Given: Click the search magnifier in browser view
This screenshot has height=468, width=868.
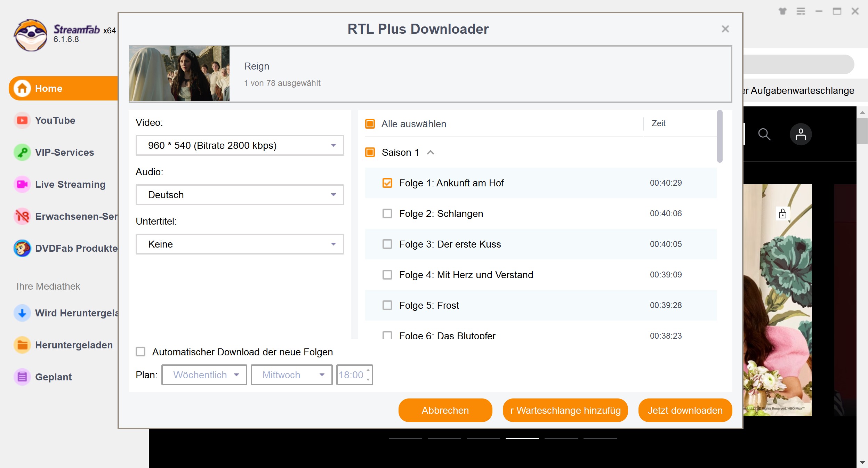Looking at the screenshot, I should 764,134.
